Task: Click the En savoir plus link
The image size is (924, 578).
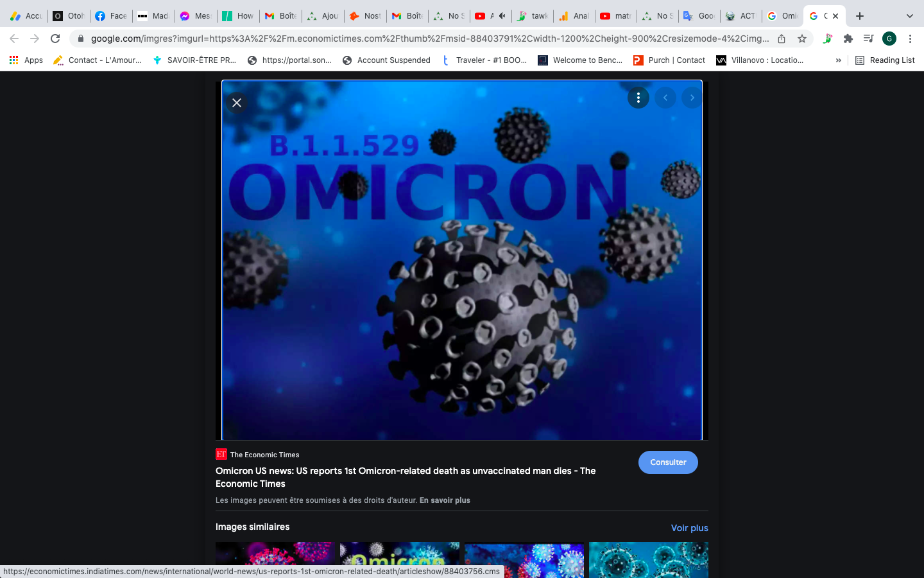Action: (x=445, y=500)
